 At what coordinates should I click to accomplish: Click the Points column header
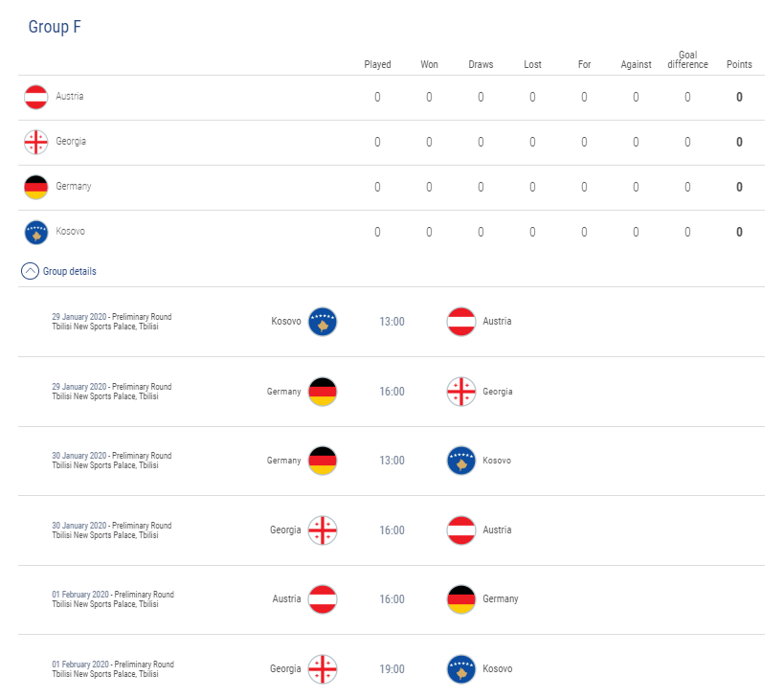tap(739, 64)
